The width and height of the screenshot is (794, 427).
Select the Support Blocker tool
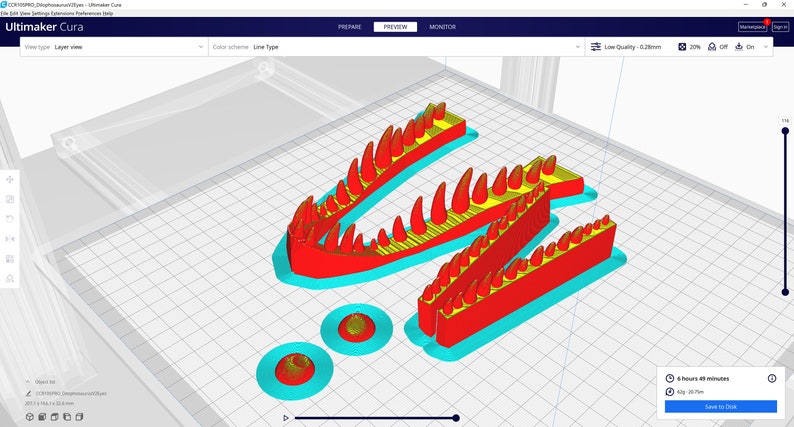[10, 279]
